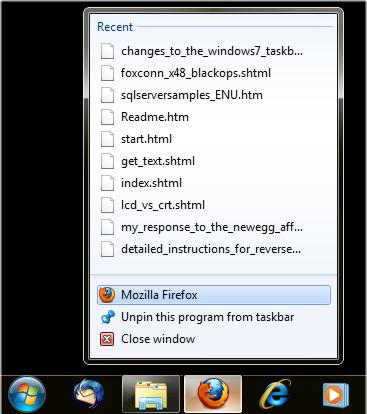The width and height of the screenshot is (367, 414).
Task: Select Close window in jump list
Action: (x=214, y=339)
